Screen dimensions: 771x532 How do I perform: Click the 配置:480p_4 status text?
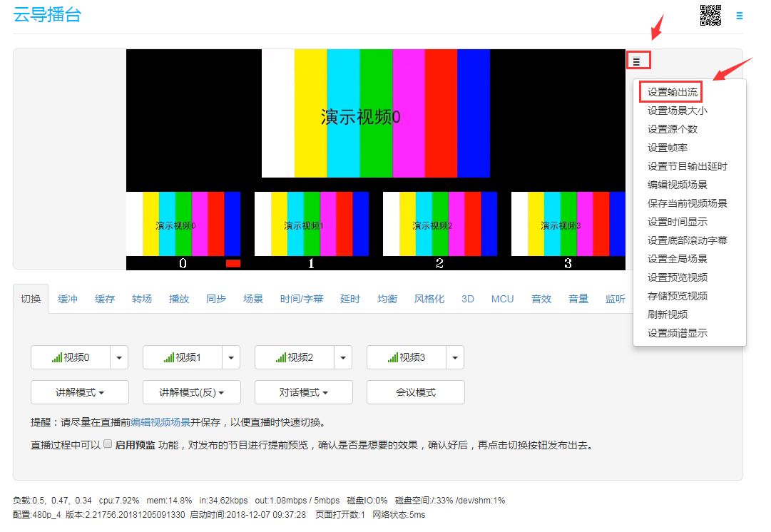point(37,515)
